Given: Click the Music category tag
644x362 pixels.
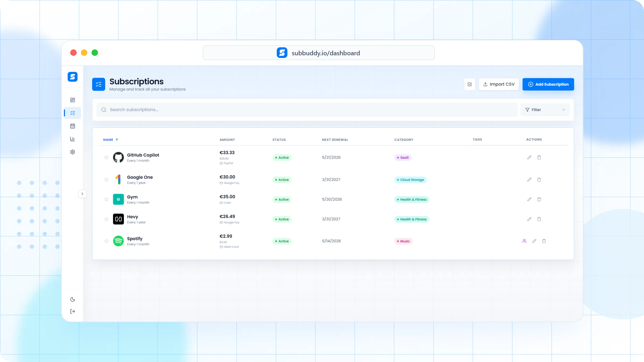Looking at the screenshot, I should coord(403,241).
